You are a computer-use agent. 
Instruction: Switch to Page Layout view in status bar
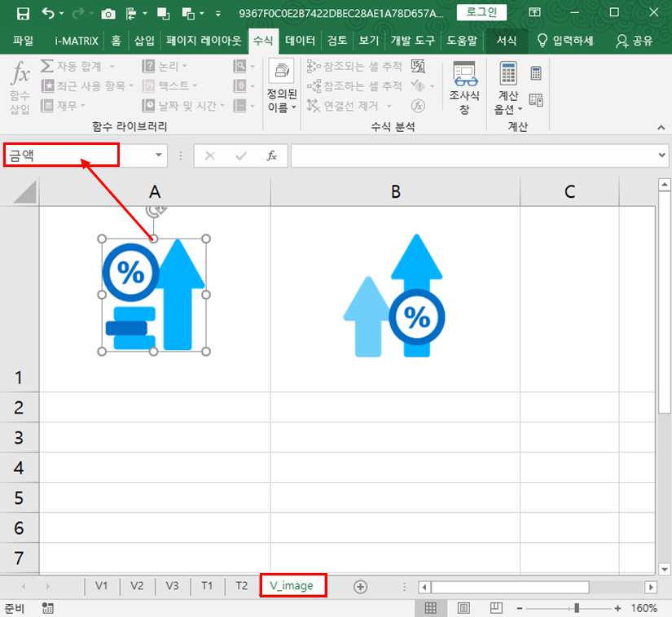click(463, 608)
